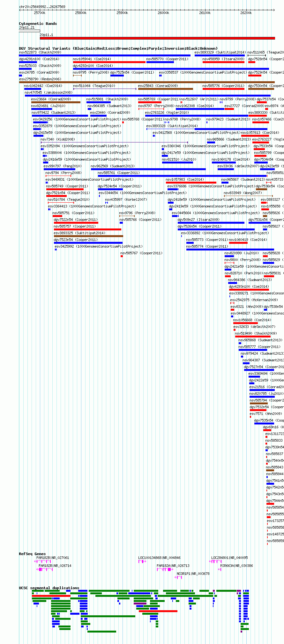Click esv990797 (Pang2010) label
Image resolution: width=284 pixels, height=644 pixels.
pos(63,166)
